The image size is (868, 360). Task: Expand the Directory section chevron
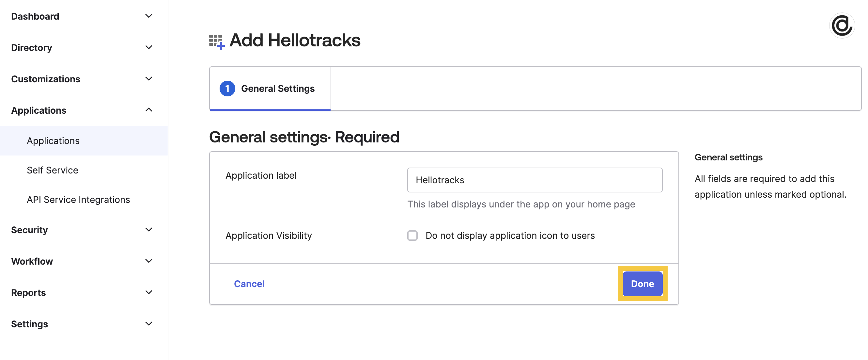148,47
